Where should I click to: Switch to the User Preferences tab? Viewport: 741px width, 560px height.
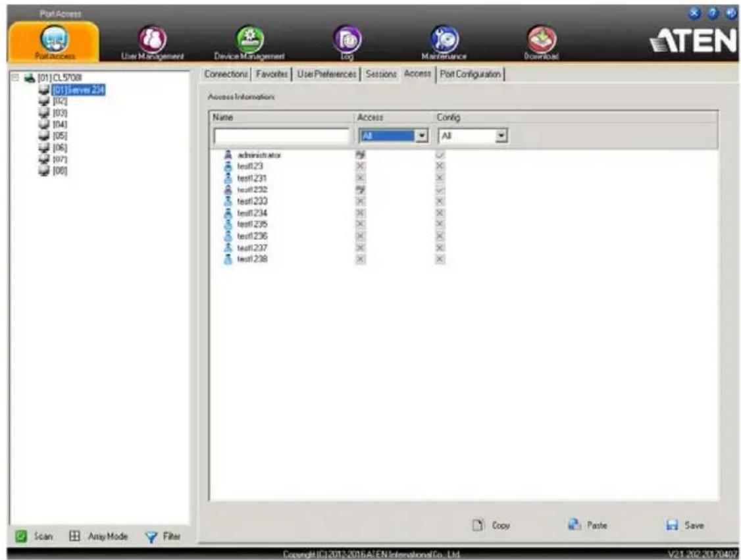coord(326,74)
